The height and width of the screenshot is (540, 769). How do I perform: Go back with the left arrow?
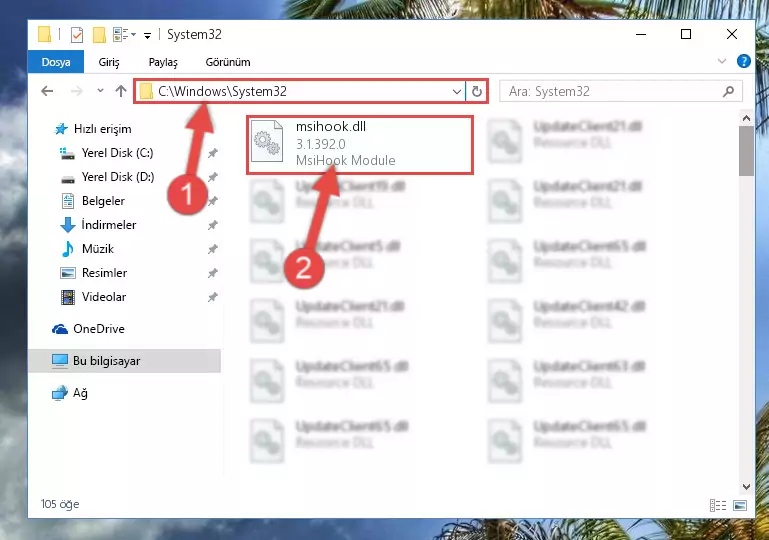[47, 91]
